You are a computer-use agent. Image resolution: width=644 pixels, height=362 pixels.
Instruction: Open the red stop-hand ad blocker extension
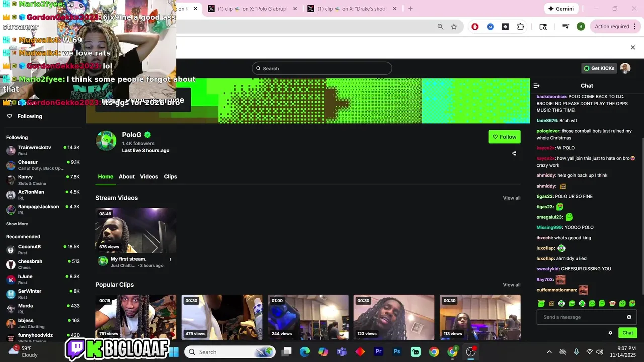[x=475, y=27]
